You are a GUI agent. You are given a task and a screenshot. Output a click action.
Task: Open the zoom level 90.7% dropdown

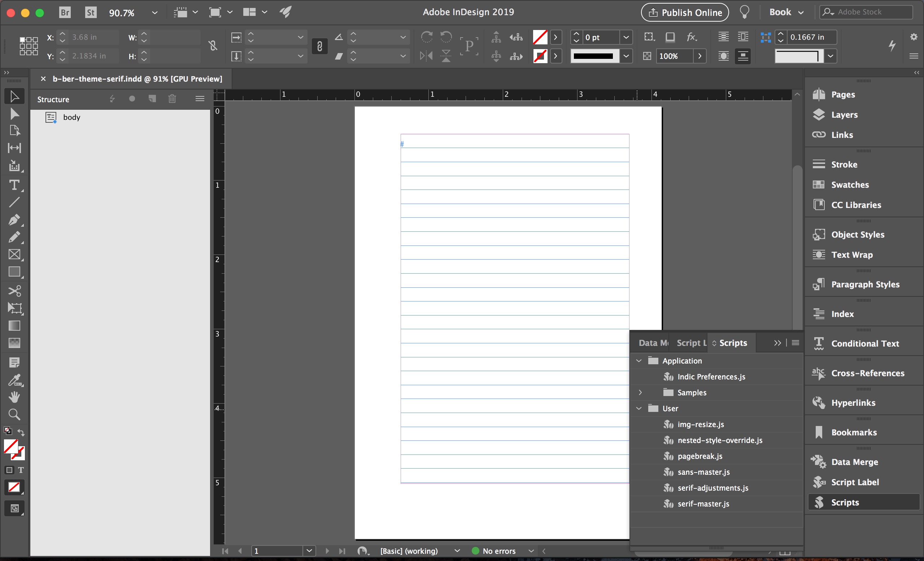[x=154, y=12]
